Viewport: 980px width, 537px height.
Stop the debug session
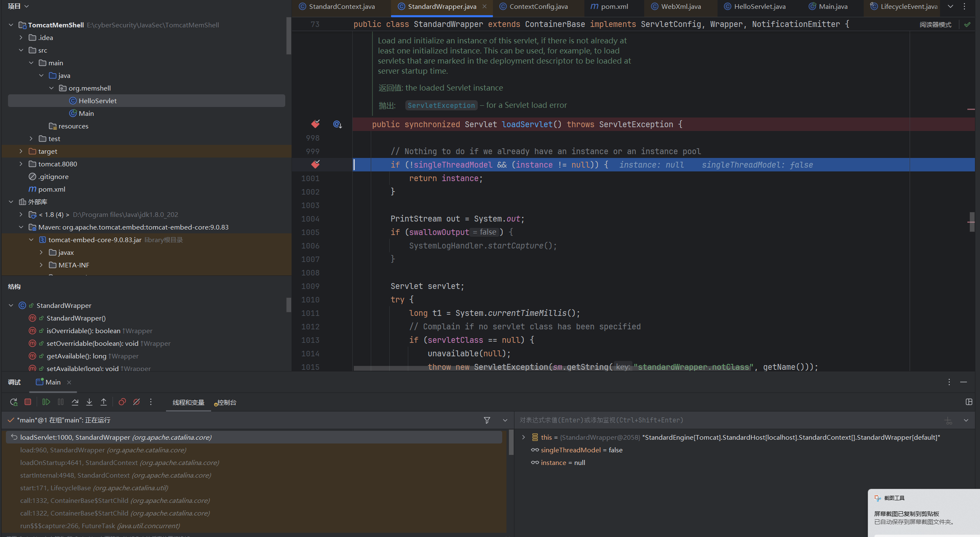pyautogui.click(x=28, y=402)
